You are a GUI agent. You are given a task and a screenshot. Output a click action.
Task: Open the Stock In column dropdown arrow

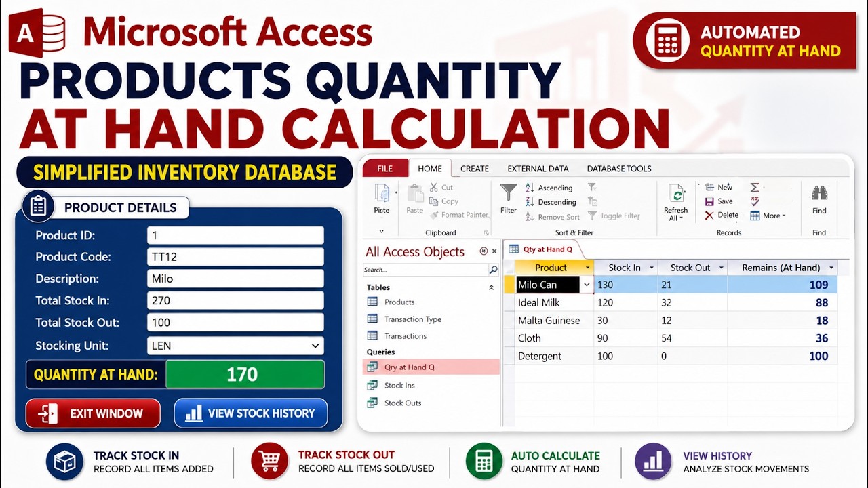652,268
